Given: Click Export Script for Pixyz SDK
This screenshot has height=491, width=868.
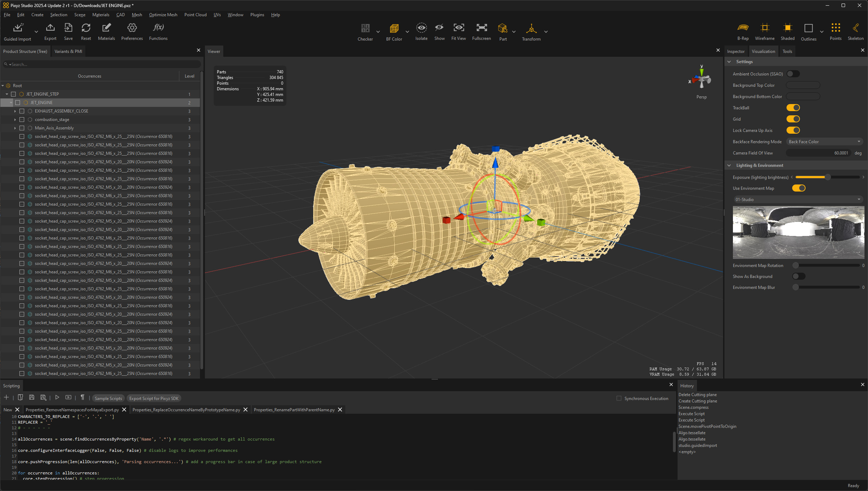Looking at the screenshot, I should (154, 398).
